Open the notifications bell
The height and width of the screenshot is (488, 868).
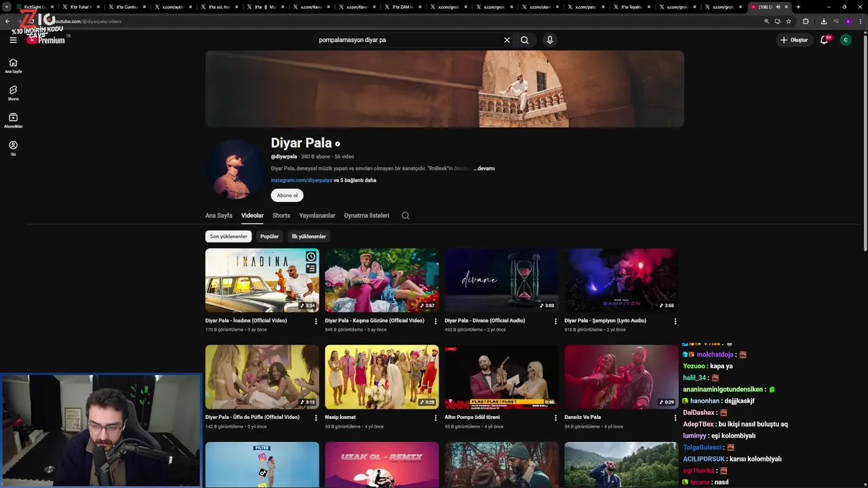824,40
